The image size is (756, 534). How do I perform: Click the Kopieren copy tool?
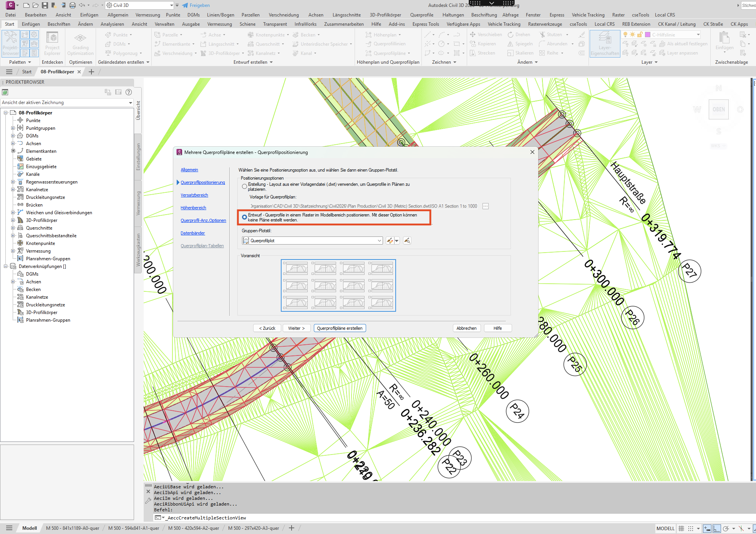point(483,44)
